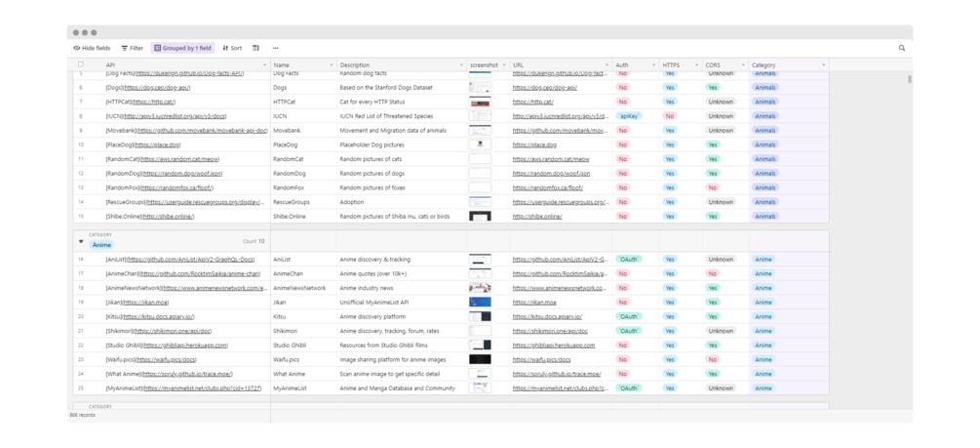This screenshot has height=448, width=980.
Task: Open the jikan.moe URL link
Action: coord(534,303)
